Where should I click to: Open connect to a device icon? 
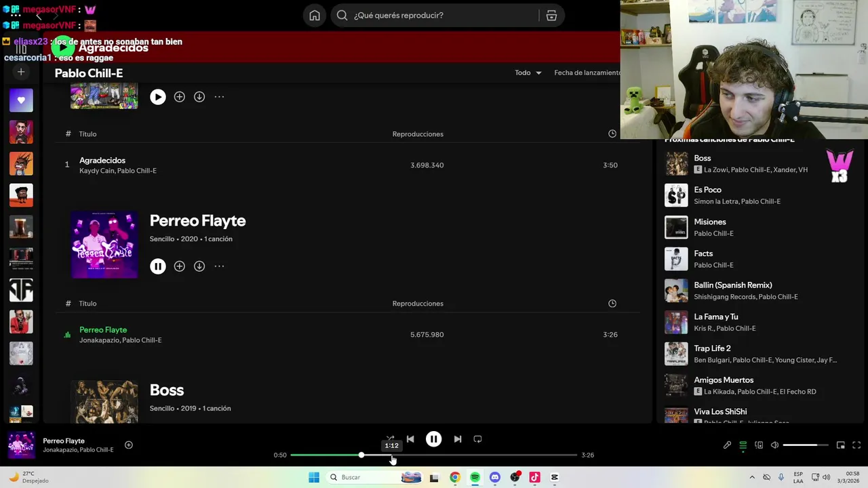759,445
